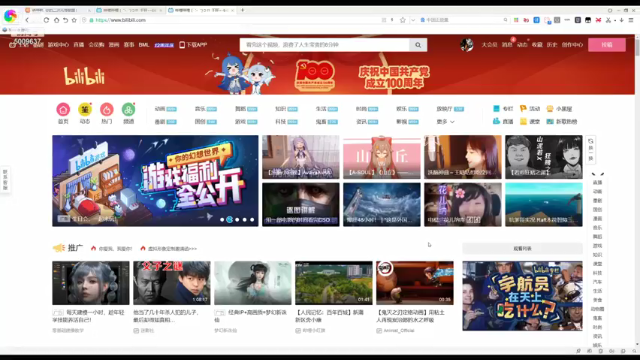
Task: Click the browser refresh icon
Action: (46, 20)
